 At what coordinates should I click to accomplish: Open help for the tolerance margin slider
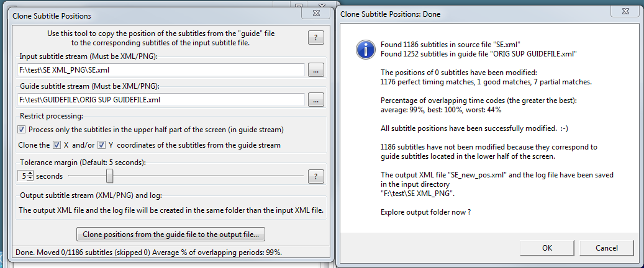pos(316,176)
